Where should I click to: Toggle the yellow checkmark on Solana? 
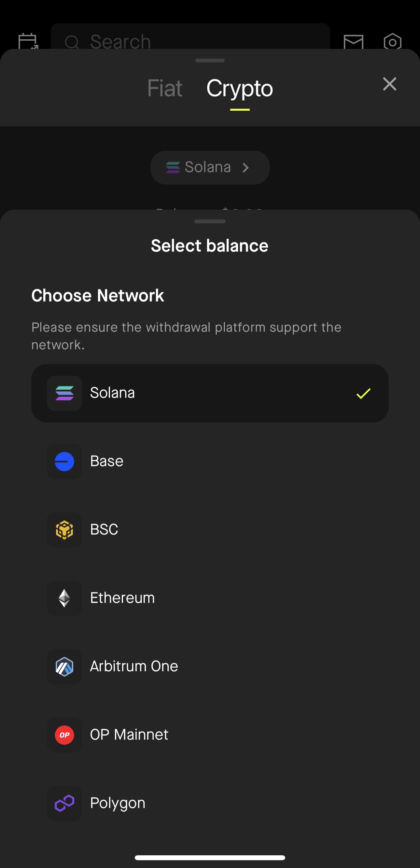tap(363, 393)
